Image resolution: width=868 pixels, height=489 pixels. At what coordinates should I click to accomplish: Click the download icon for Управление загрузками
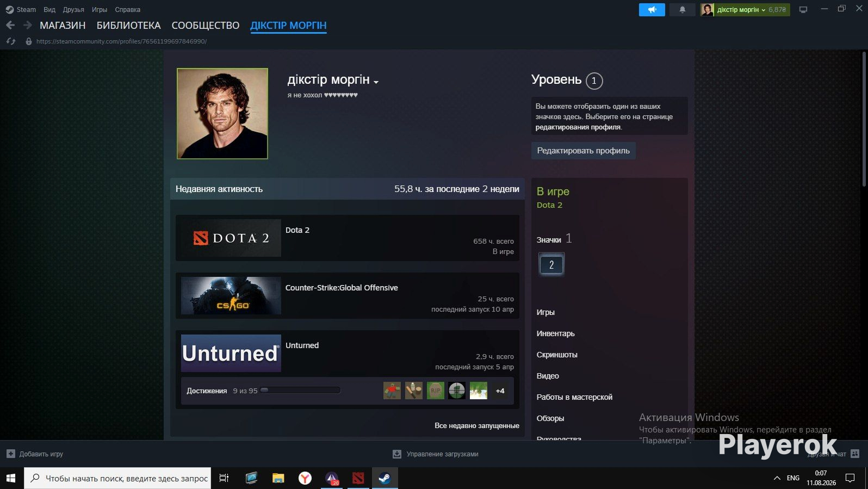coord(397,454)
